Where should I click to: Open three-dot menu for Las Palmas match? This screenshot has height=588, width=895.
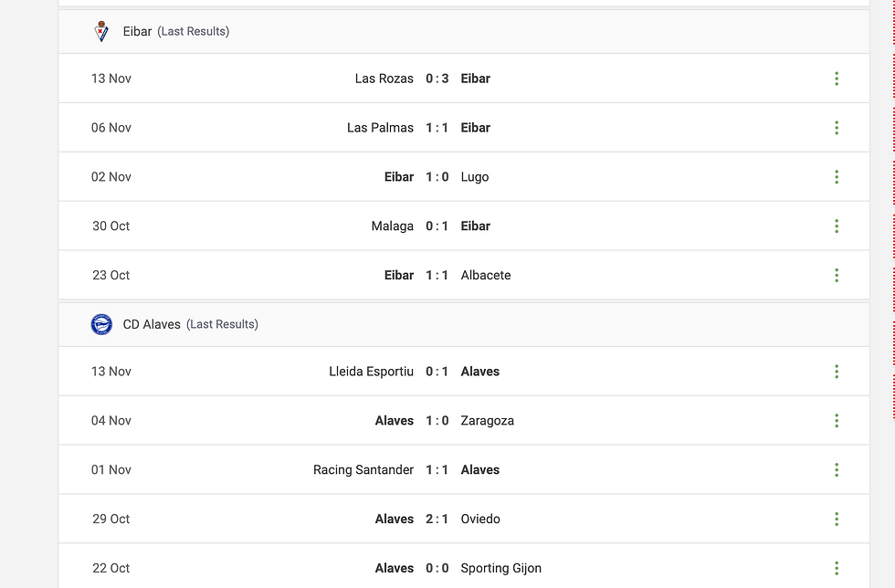pyautogui.click(x=837, y=128)
